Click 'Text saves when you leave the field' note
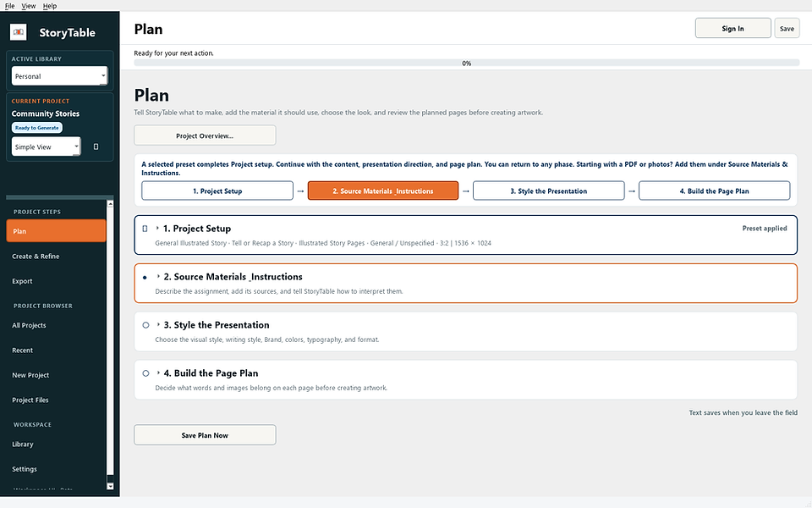Viewport: 812px width, 508px height. [x=743, y=412]
